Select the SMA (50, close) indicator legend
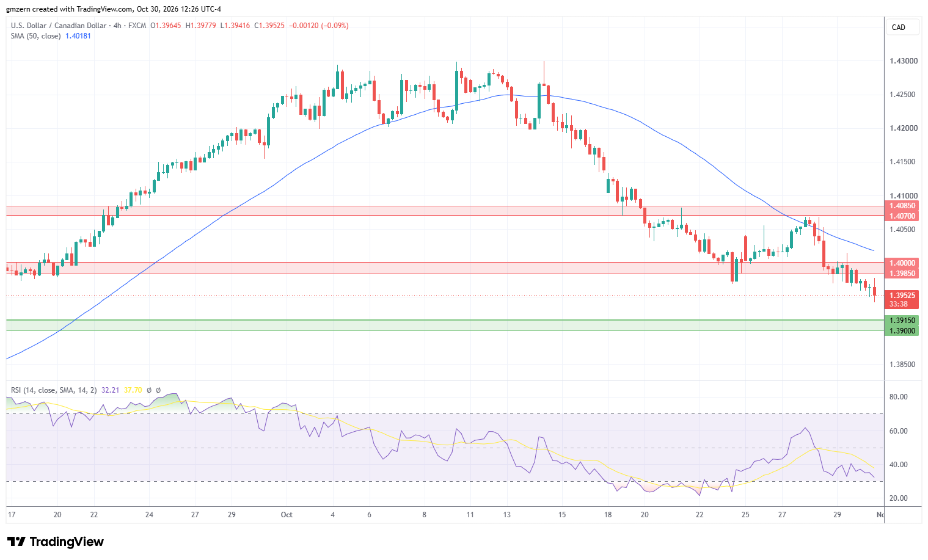This screenshot has width=928, height=560. point(35,36)
